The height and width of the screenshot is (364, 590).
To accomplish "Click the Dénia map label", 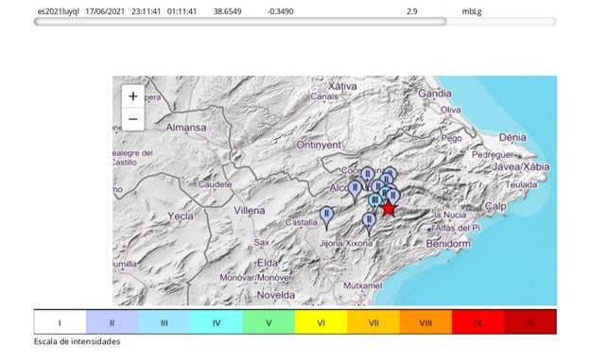I will coord(512,137).
